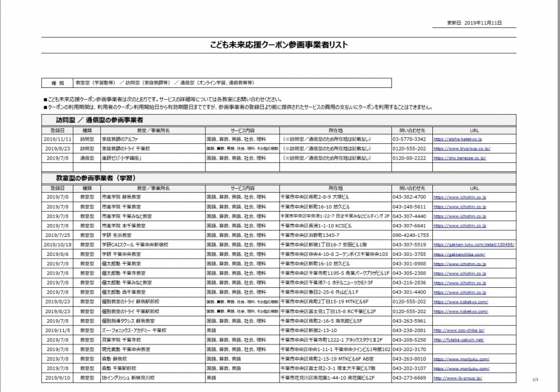Select the 双葉学院 千葉寺校 cell
The image size is (560, 392).
coord(153,340)
